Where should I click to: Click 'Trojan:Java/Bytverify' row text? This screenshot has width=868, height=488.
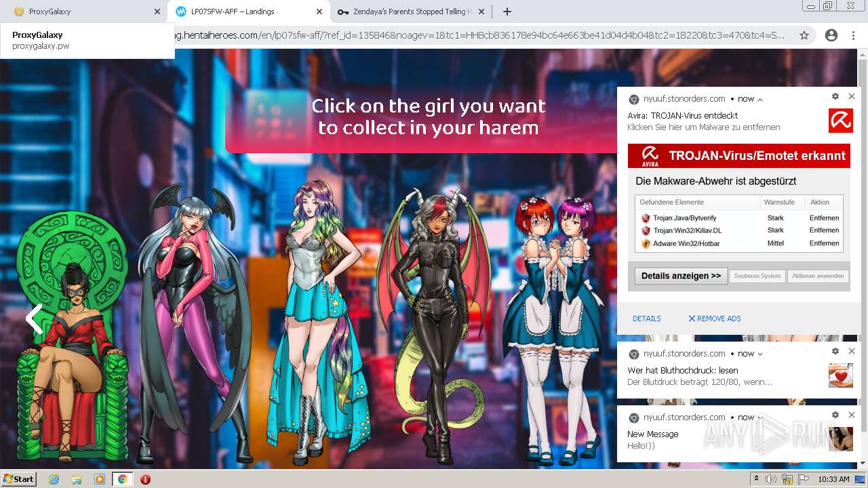684,218
